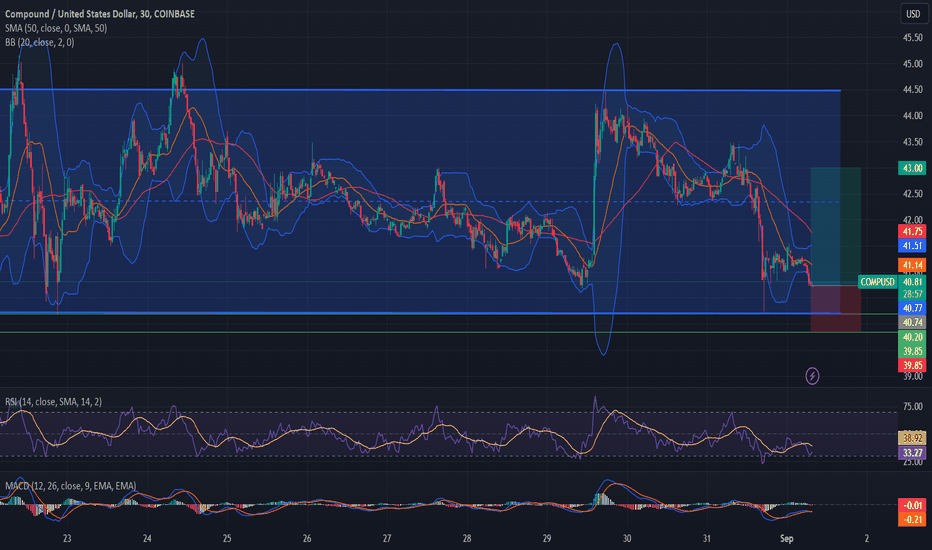This screenshot has height=550, width=932.
Task: Click the Sep date label on time axis
Action: pos(786,539)
